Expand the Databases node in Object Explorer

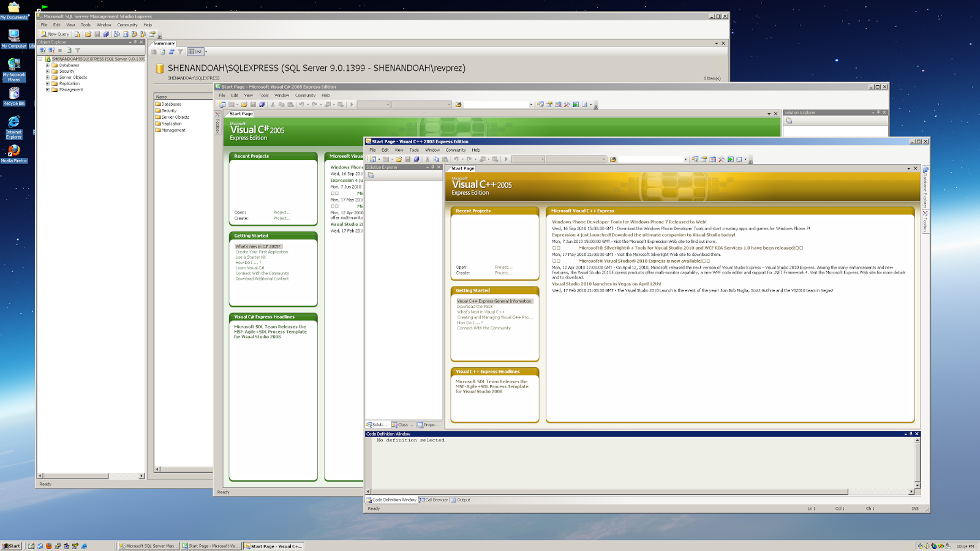click(47, 65)
